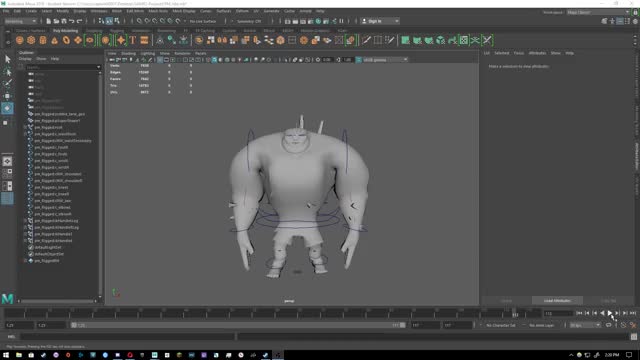Create a polygon plane from shelf
Viewport: 640px width, 360px height.
[78, 40]
